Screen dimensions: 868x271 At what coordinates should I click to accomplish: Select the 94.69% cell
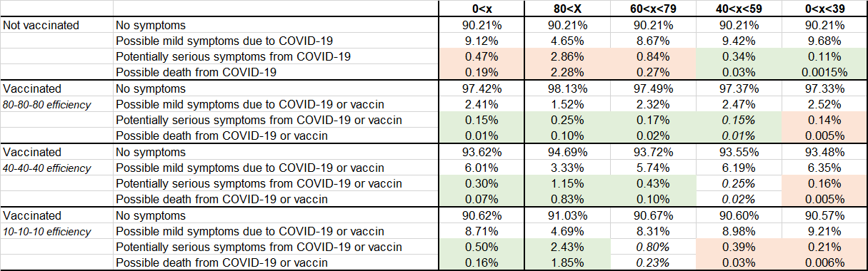point(565,152)
